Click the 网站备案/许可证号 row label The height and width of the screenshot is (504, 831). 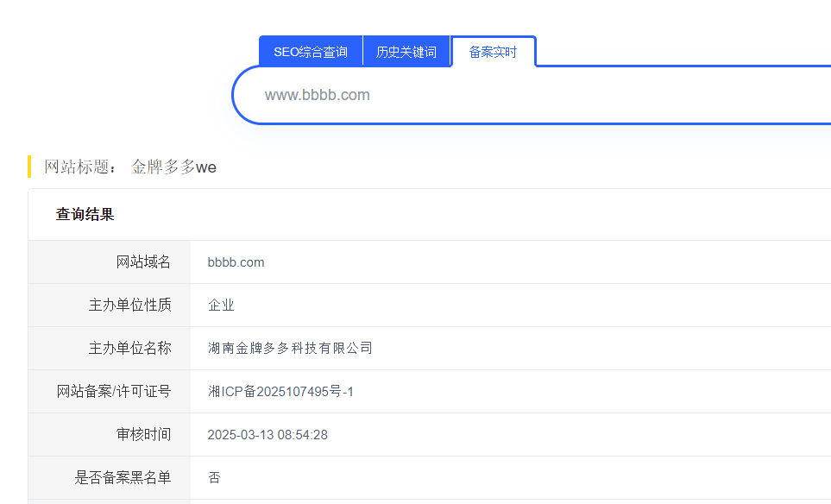click(x=114, y=392)
